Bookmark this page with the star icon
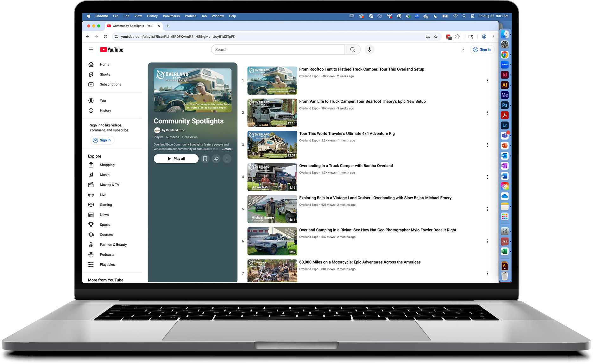 (x=436, y=37)
